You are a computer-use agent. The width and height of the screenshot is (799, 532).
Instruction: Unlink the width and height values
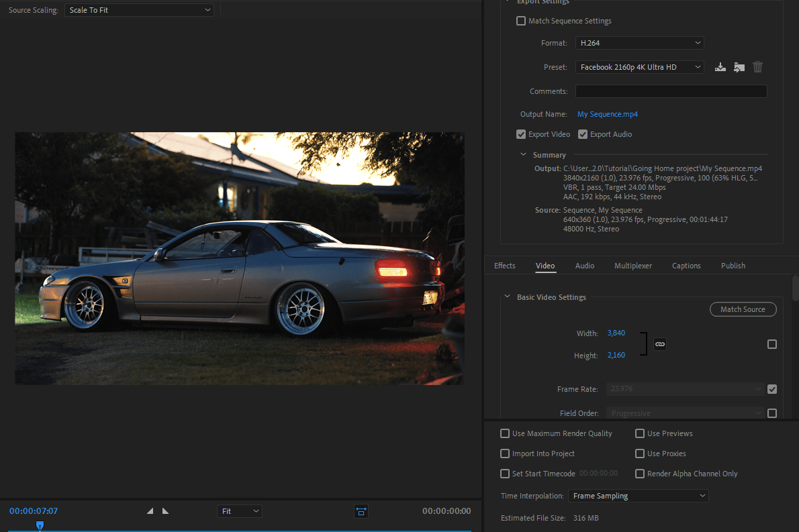pos(660,344)
